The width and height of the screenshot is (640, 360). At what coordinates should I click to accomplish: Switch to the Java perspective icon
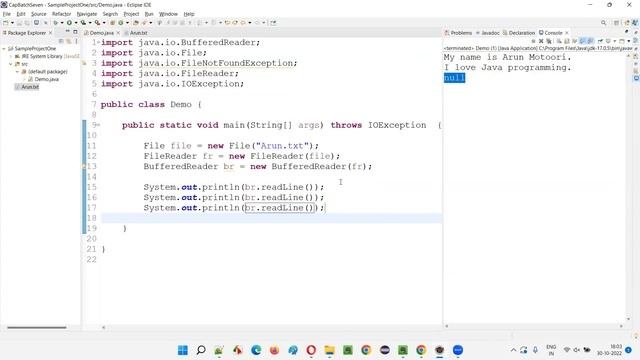(x=635, y=23)
